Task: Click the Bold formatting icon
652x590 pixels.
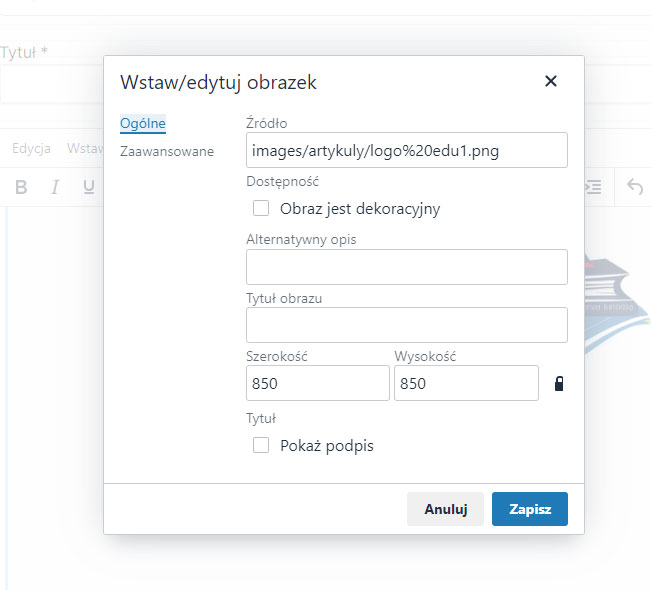Action: click(21, 187)
